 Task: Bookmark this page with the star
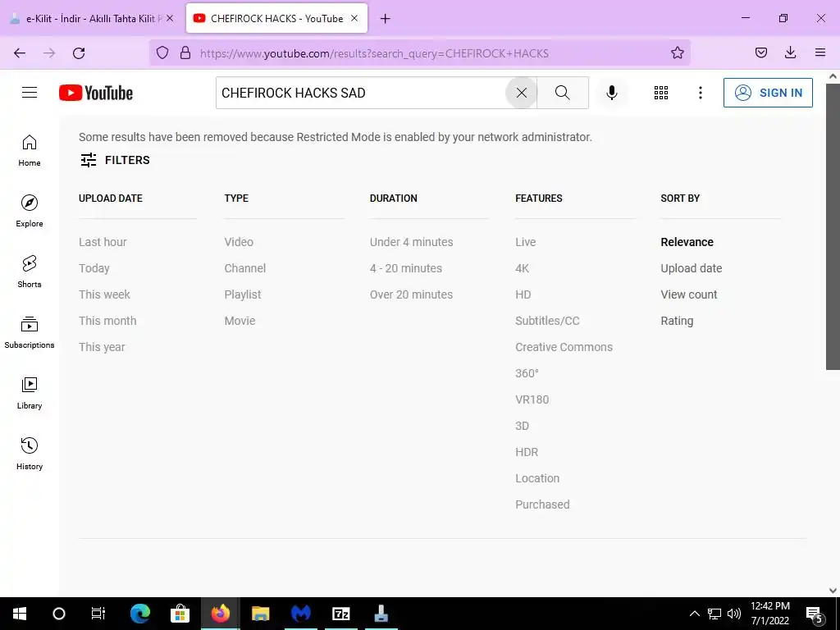coord(677,52)
